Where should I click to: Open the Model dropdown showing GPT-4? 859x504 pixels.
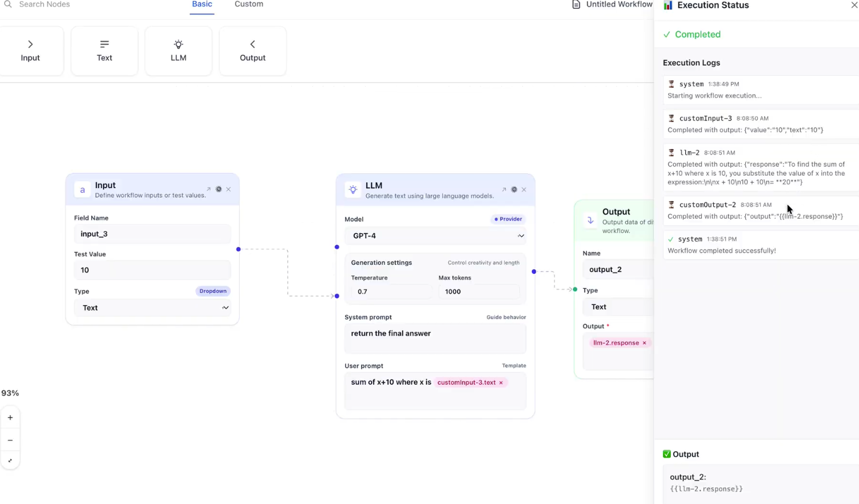tap(435, 236)
